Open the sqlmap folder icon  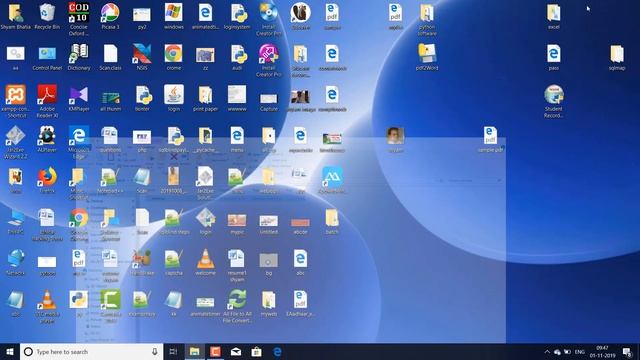pyautogui.click(x=617, y=58)
